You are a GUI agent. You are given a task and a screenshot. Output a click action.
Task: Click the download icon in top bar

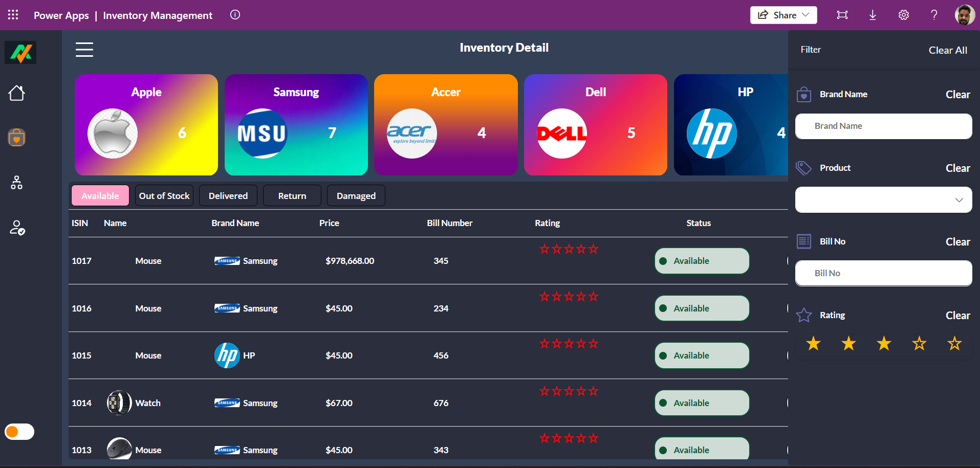pyautogui.click(x=873, y=15)
